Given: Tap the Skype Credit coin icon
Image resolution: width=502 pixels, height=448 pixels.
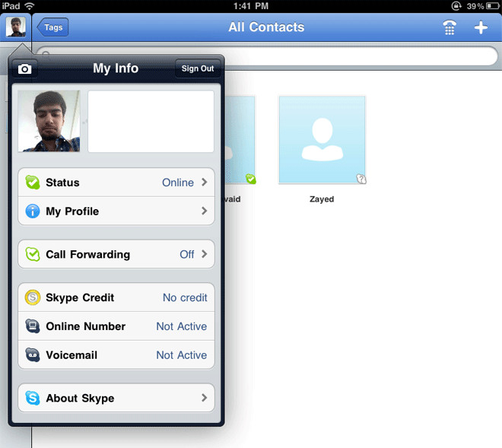Looking at the screenshot, I should tap(33, 297).
